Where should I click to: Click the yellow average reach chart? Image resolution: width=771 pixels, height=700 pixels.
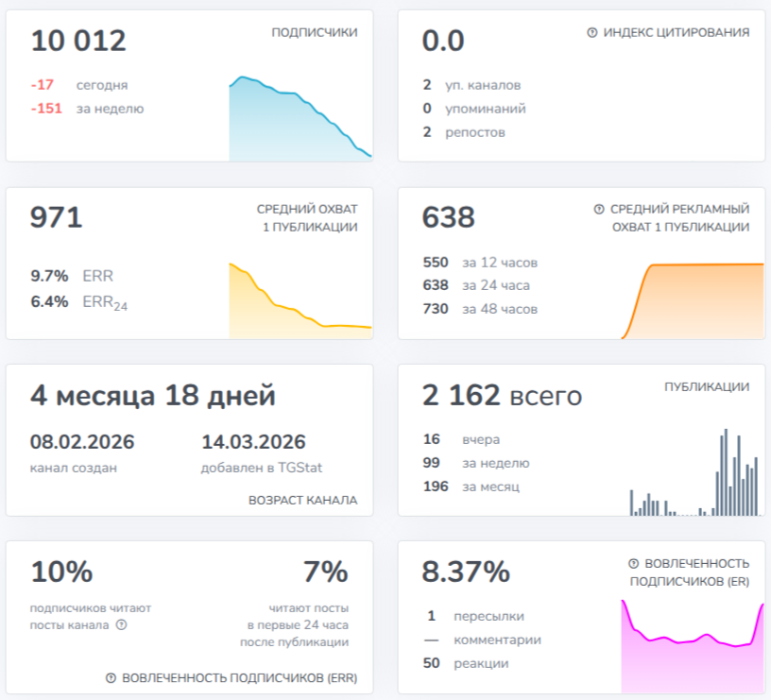click(x=300, y=300)
